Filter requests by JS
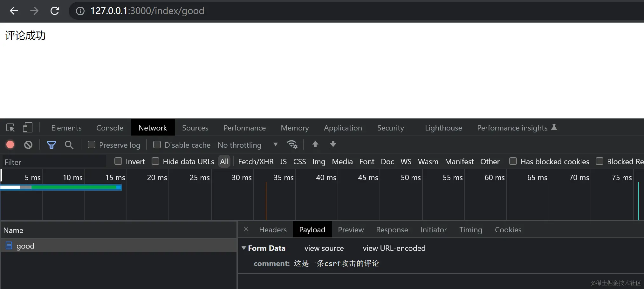This screenshot has width=644, height=289. 283,161
